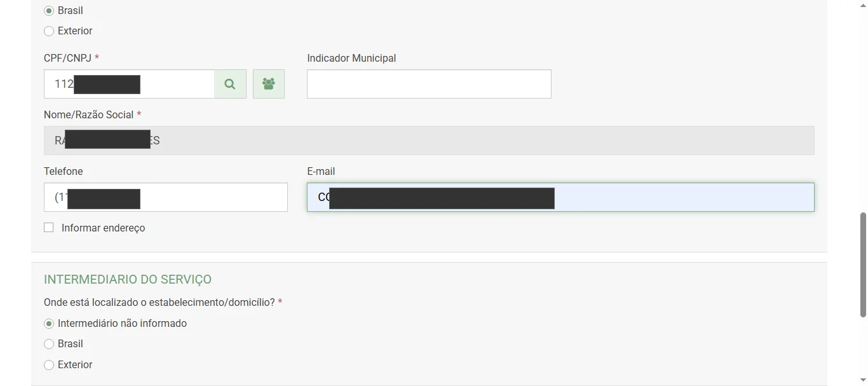
Task: Click the E-mail field label
Action: [x=321, y=171]
